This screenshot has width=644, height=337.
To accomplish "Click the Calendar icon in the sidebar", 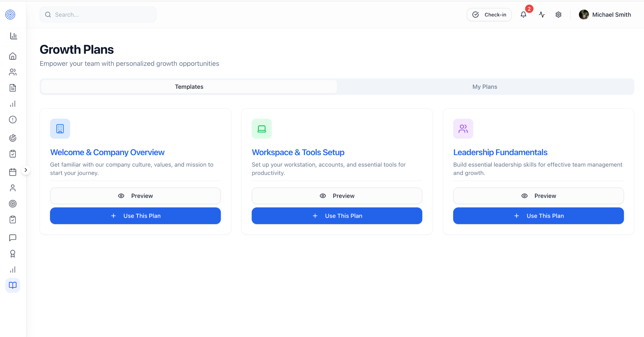I will (x=13, y=172).
